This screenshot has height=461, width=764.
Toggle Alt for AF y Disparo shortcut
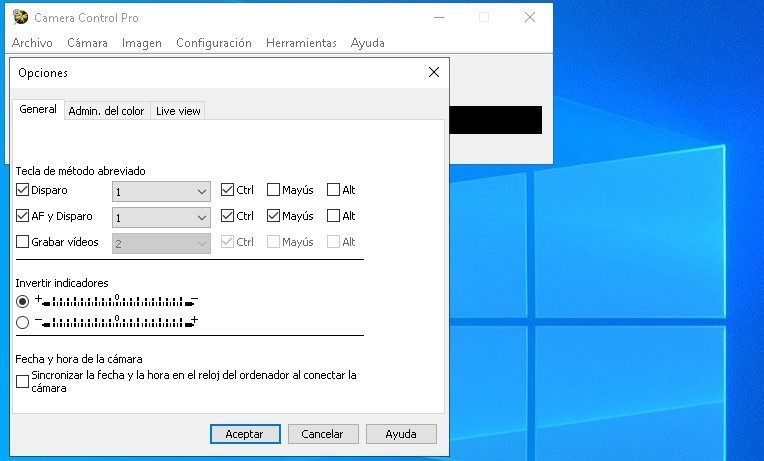coord(333,215)
